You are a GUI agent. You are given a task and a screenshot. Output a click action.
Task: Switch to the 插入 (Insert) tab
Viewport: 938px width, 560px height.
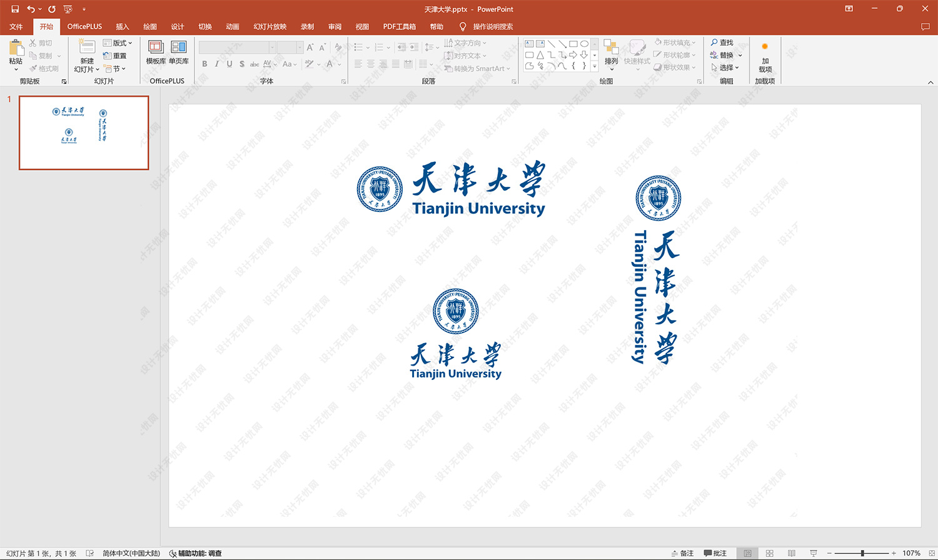pos(123,26)
